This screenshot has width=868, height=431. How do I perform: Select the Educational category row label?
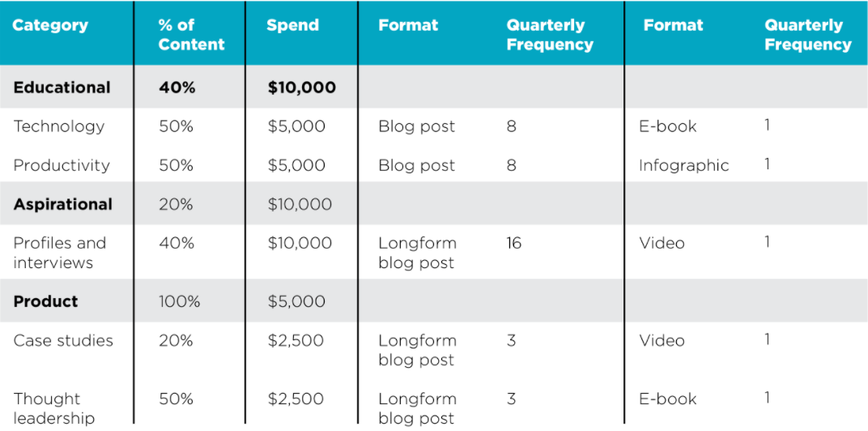62,87
